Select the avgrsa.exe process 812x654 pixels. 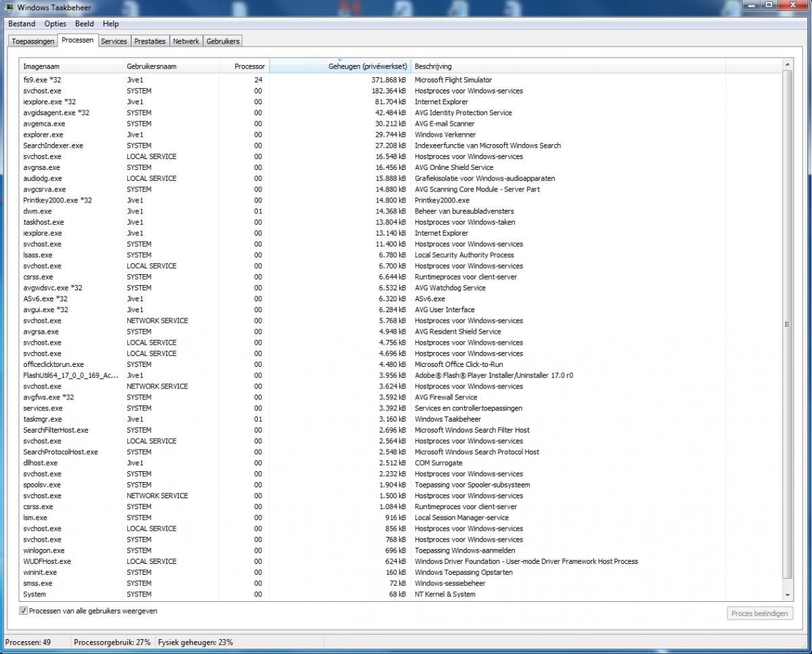401,332
